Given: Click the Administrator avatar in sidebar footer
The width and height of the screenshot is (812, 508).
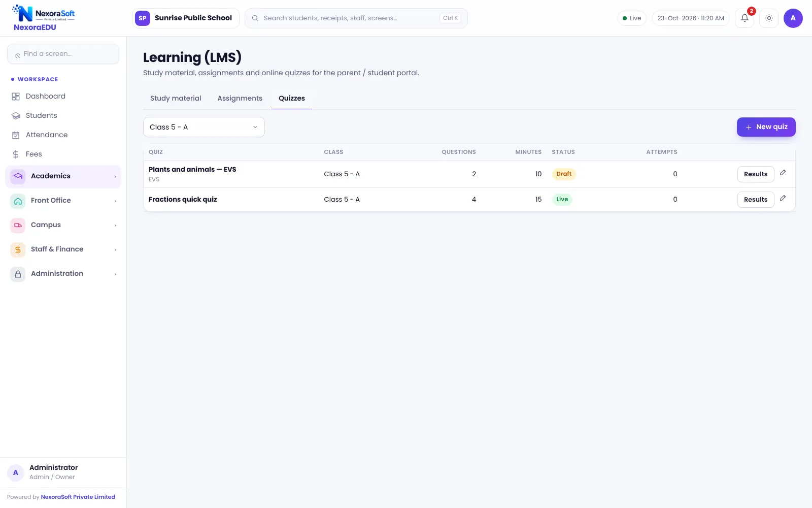Looking at the screenshot, I should pyautogui.click(x=16, y=472).
